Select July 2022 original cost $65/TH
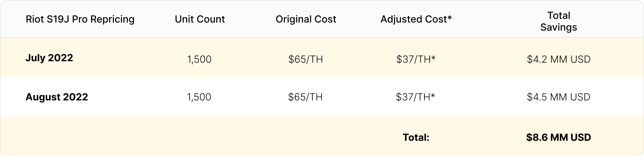The image size is (644, 156). point(306,59)
